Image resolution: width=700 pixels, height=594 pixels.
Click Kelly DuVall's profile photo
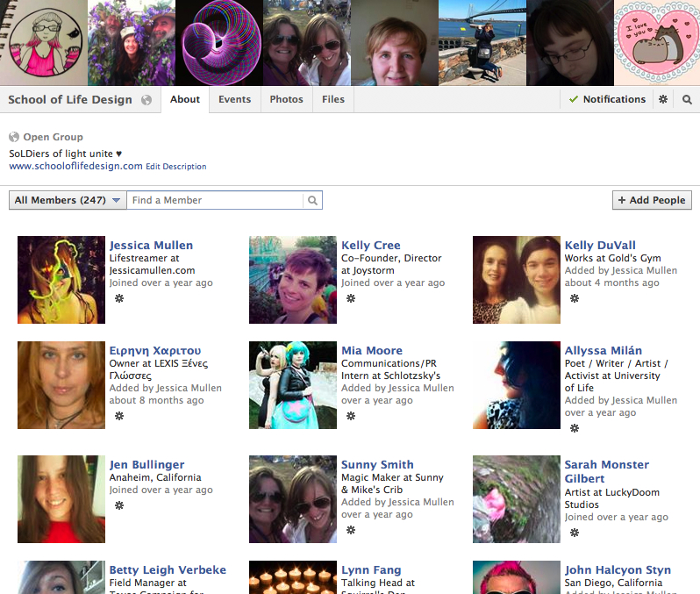click(517, 280)
